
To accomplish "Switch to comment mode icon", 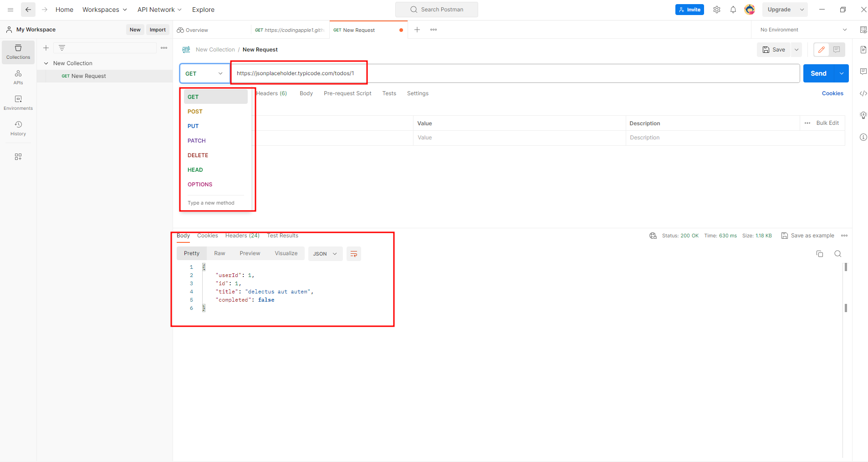I will (837, 50).
